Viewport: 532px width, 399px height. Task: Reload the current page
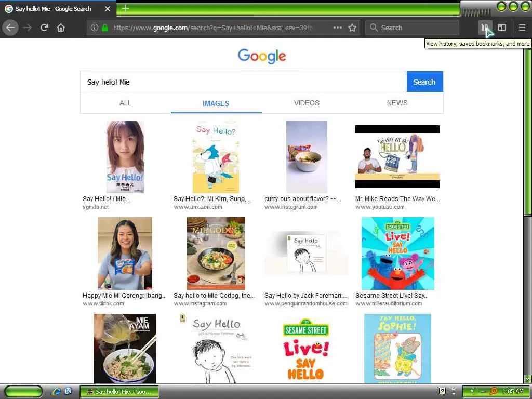point(44,28)
